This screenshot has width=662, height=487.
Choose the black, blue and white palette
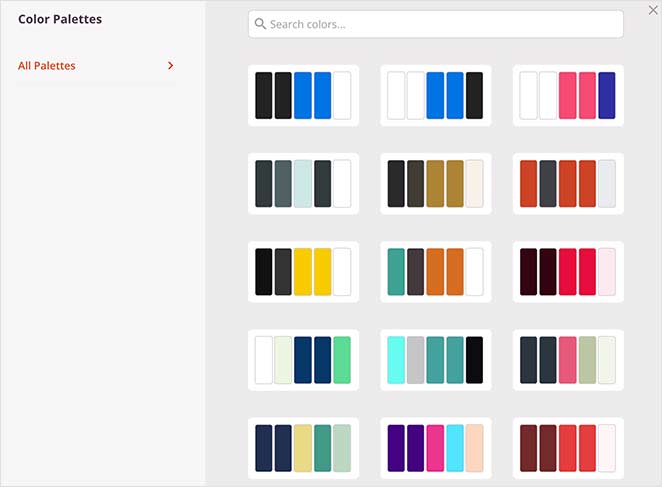click(303, 96)
